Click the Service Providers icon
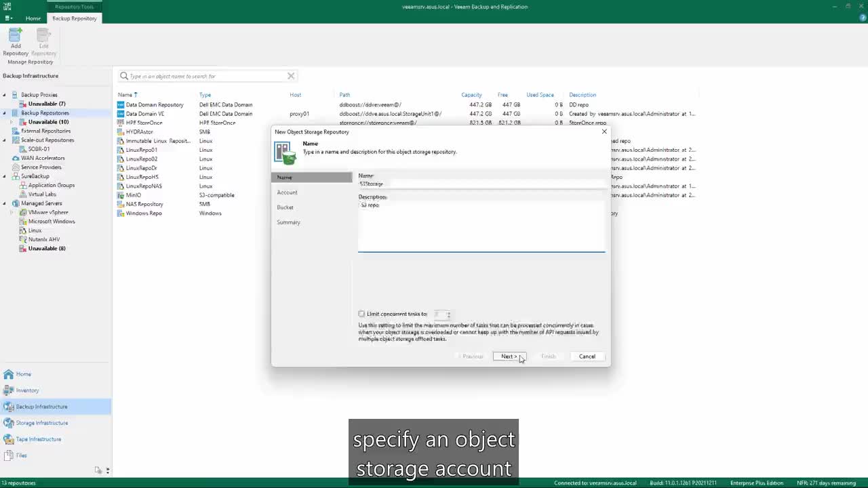The height and width of the screenshot is (488, 868). pos(15,167)
